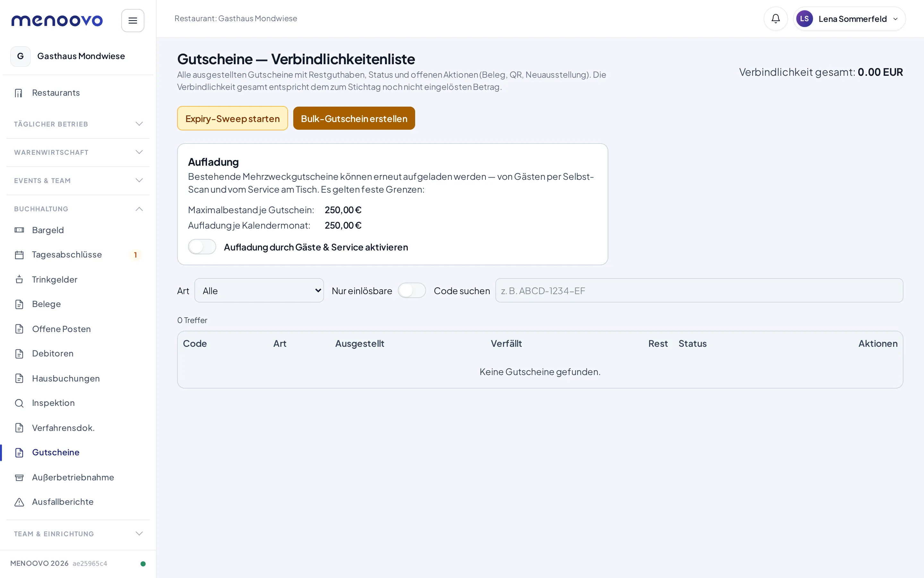
Task: Open the Lena Sommerfeld account menu
Action: click(x=849, y=19)
